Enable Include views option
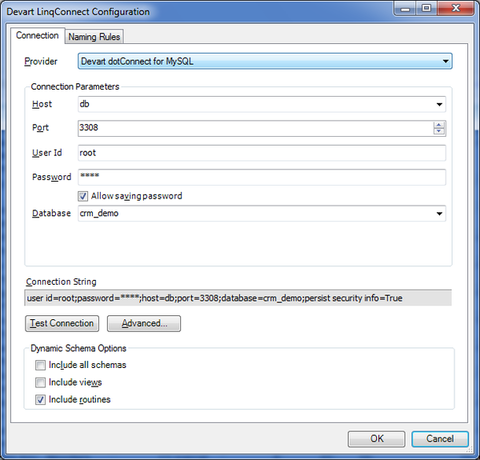This screenshot has width=480, height=460. [x=40, y=382]
